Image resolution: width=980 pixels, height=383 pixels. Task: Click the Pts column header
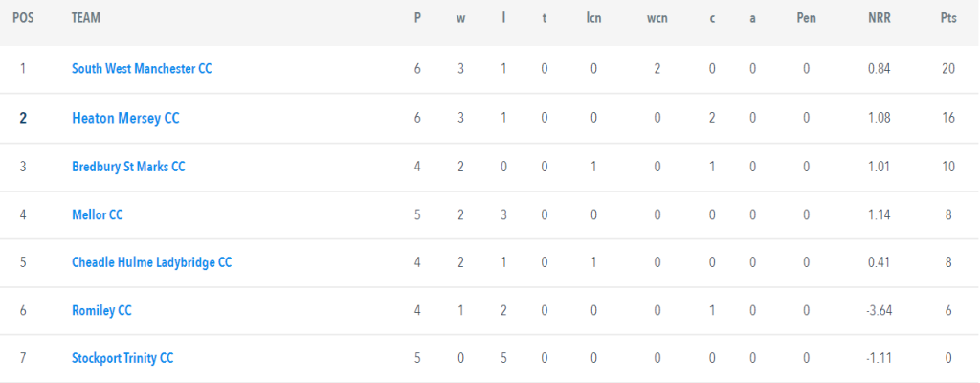pyautogui.click(x=948, y=18)
